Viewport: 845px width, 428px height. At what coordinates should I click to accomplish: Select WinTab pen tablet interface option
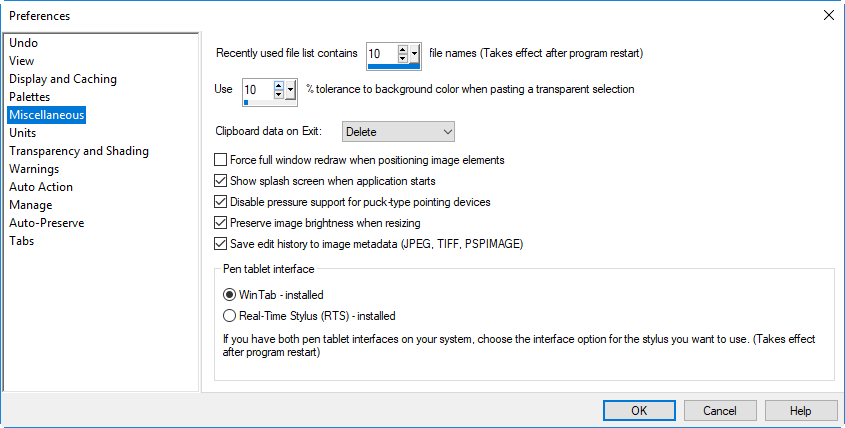(x=230, y=295)
